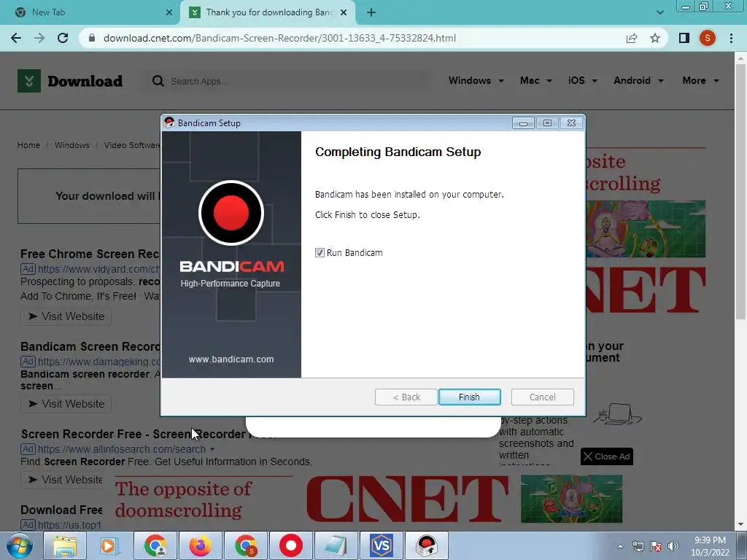The width and height of the screenshot is (747, 560).
Task: Open red record circle taskbar app
Action: (291, 545)
